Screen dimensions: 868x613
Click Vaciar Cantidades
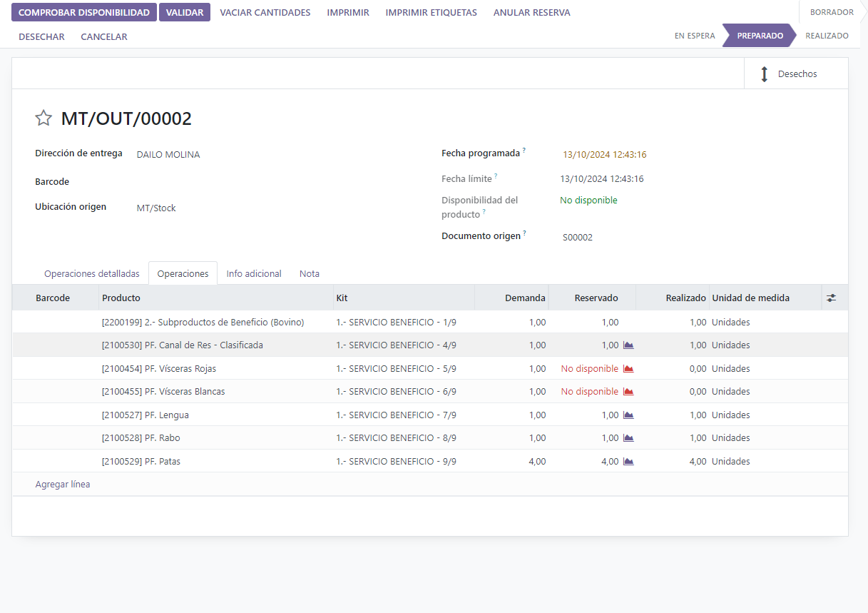coord(265,13)
